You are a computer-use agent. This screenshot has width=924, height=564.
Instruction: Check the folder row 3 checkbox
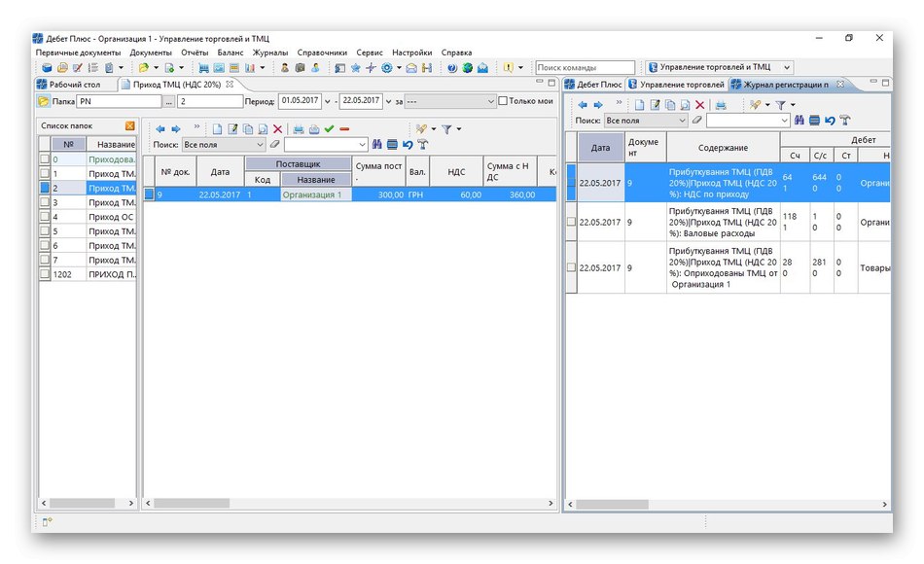(x=45, y=202)
